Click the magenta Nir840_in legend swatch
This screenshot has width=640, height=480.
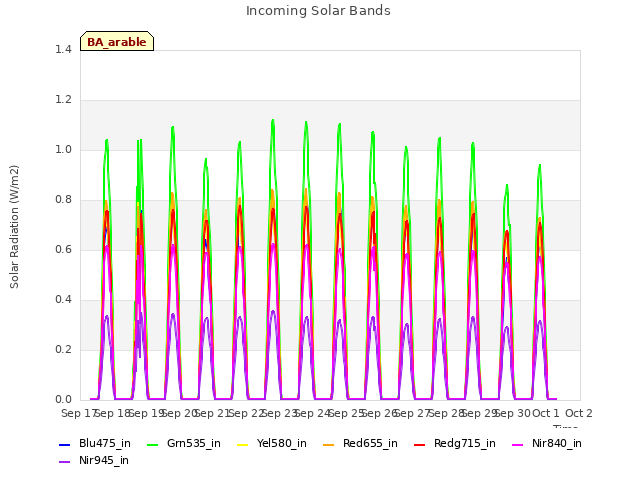click(518, 444)
